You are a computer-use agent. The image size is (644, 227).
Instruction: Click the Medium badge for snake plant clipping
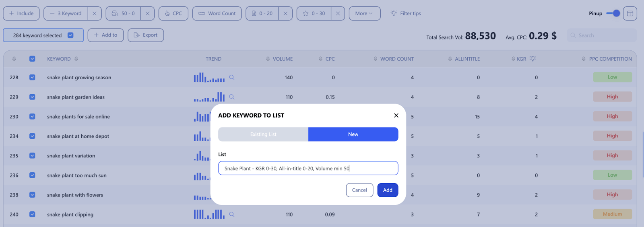[612, 214]
